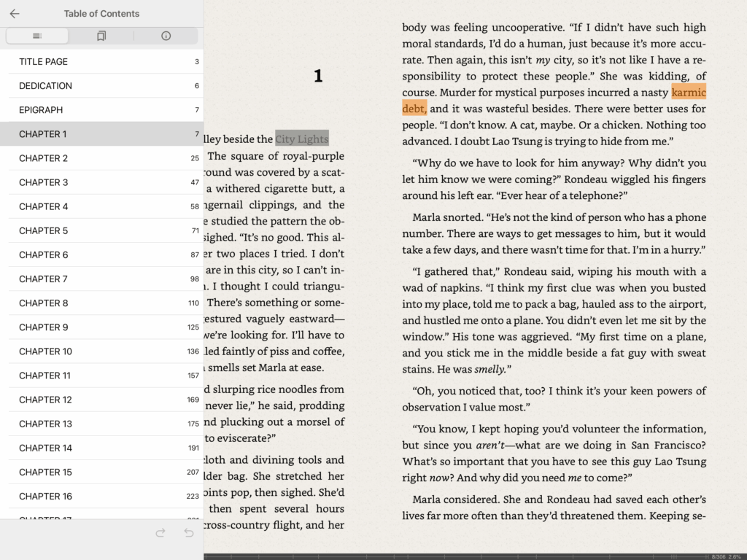The height and width of the screenshot is (560, 747).
Task: Navigate to CHAPTER 6
Action: coord(102,254)
